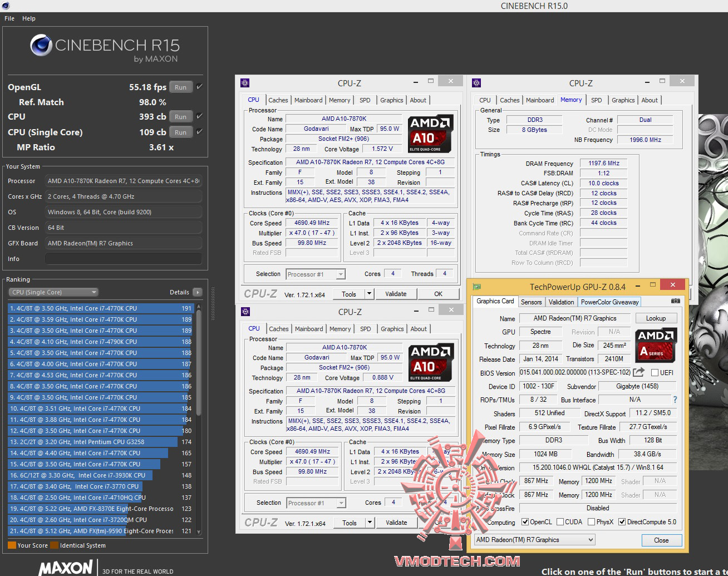
Task: Select ranking row 16 Intel Core i7-3930K
Action: [x=100, y=475]
